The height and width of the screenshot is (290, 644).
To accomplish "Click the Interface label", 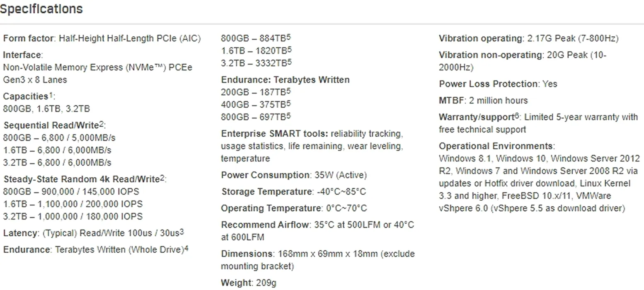I will pyautogui.click(x=22, y=55).
